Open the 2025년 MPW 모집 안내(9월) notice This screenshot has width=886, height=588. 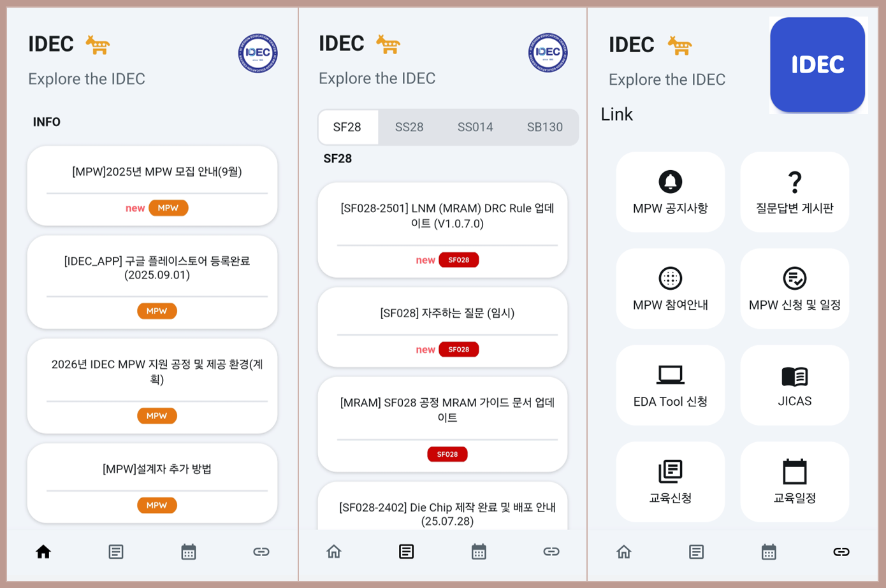[x=157, y=172]
